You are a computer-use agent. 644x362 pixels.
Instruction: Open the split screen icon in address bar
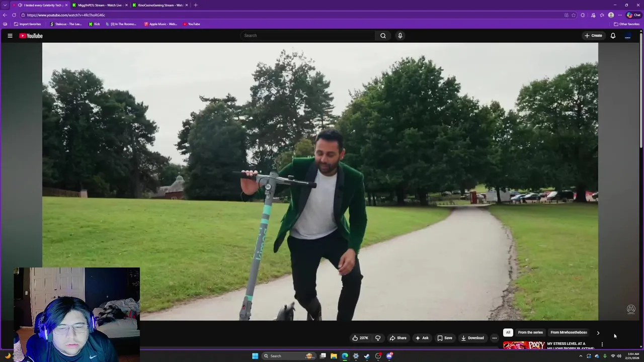(567, 15)
